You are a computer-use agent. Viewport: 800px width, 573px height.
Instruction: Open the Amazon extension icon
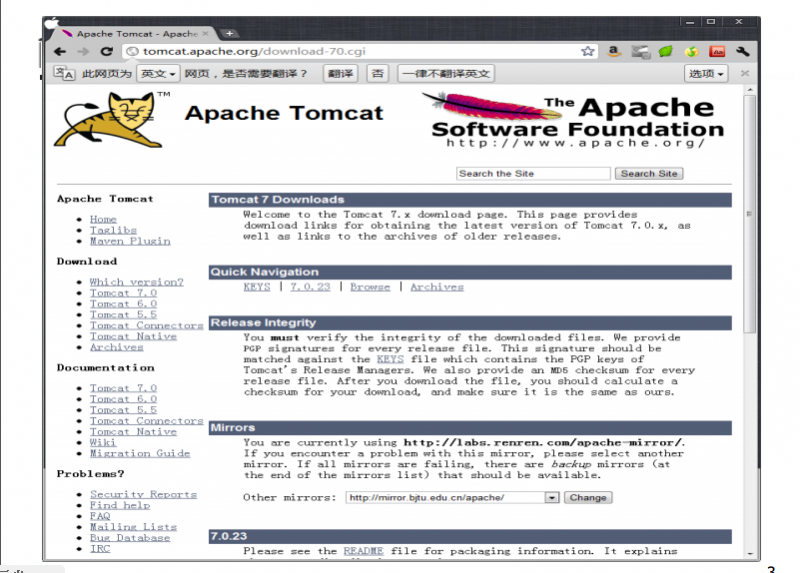(614, 51)
